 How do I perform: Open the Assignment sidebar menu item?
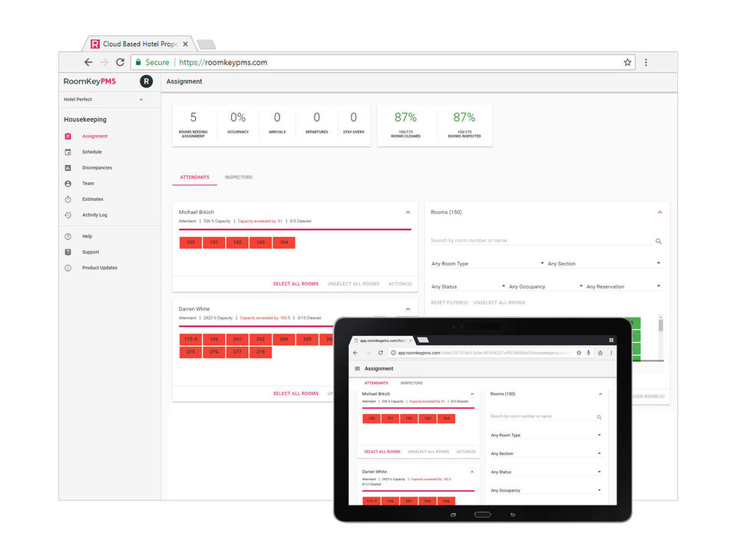[95, 137]
